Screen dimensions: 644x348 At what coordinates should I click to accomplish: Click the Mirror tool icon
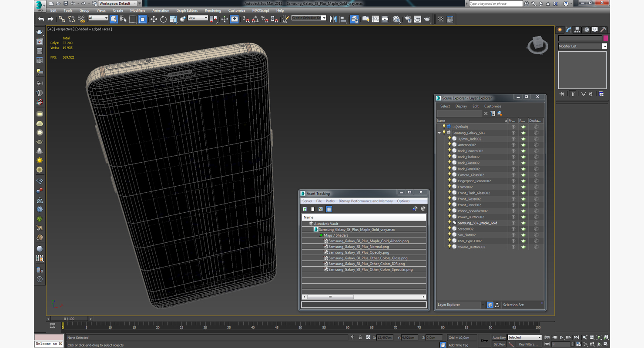click(333, 19)
